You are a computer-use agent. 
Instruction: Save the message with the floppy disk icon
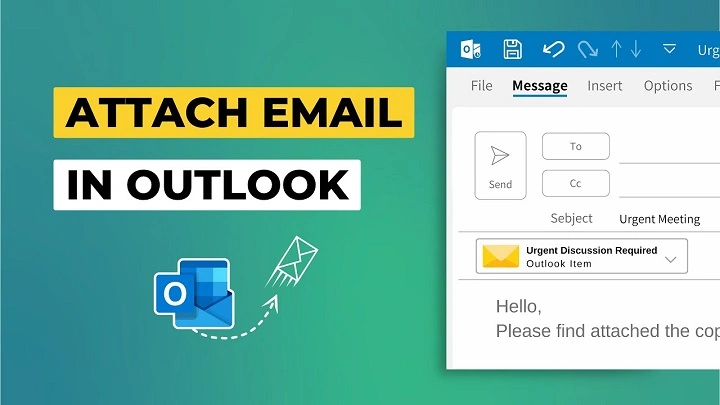(x=512, y=49)
